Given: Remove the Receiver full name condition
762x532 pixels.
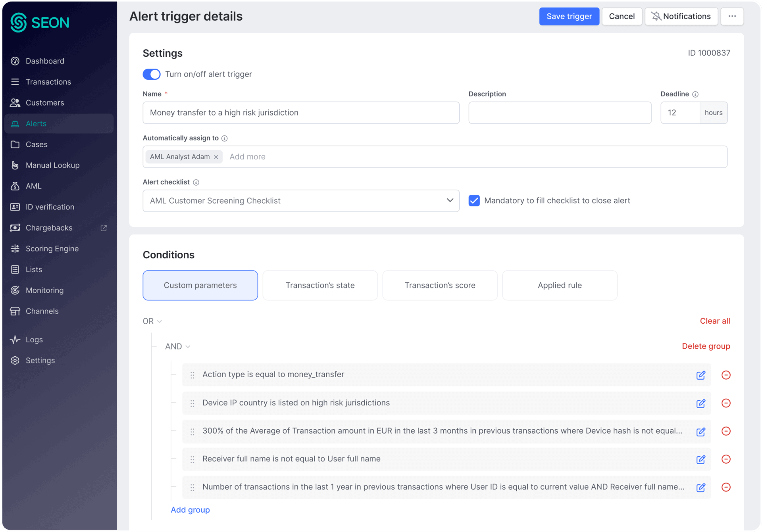Looking at the screenshot, I should click(726, 459).
